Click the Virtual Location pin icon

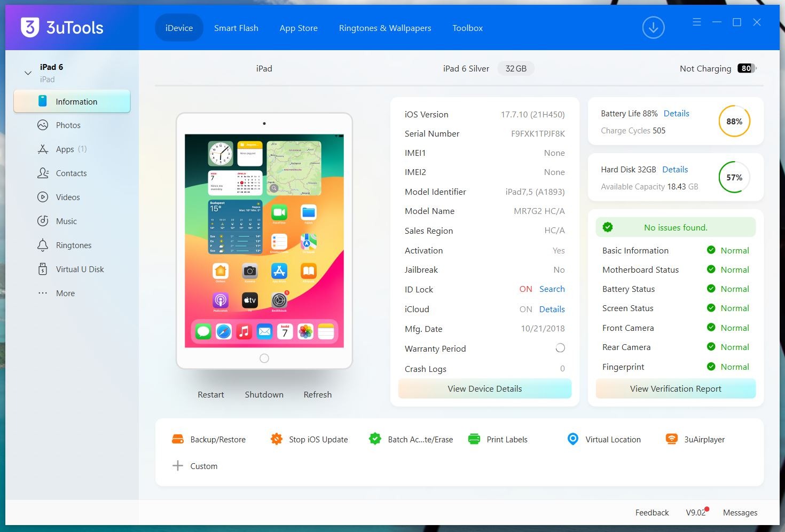click(572, 439)
